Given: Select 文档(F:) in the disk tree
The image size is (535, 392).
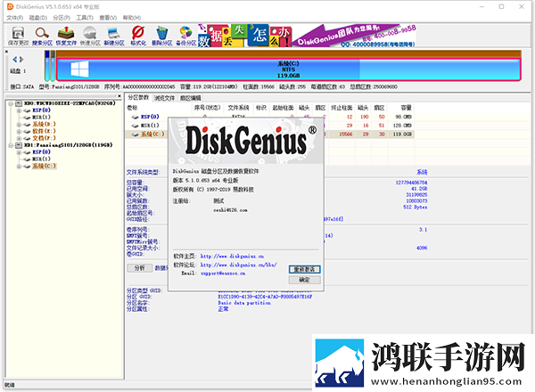Looking at the screenshot, I should pyautogui.click(x=44, y=138).
